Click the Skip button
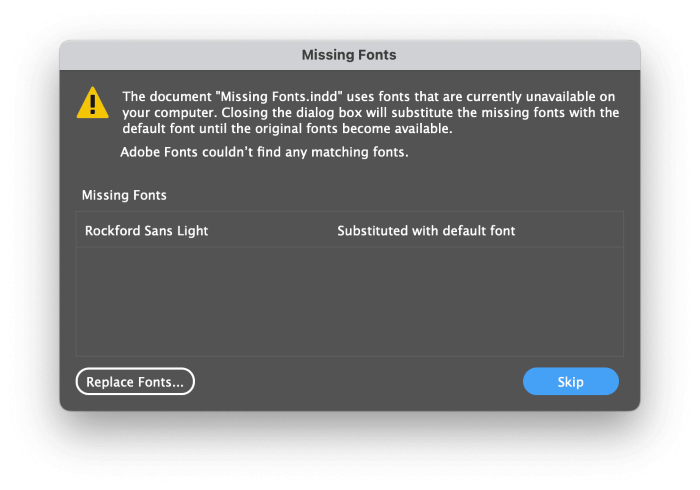Viewport: 700px width, 490px height. click(571, 382)
